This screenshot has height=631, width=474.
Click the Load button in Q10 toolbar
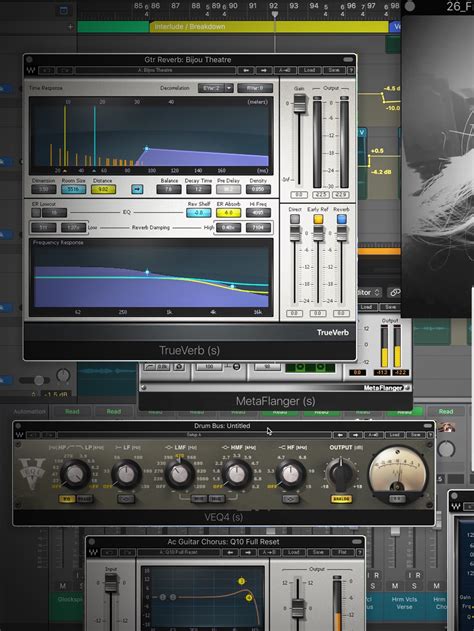point(293,553)
